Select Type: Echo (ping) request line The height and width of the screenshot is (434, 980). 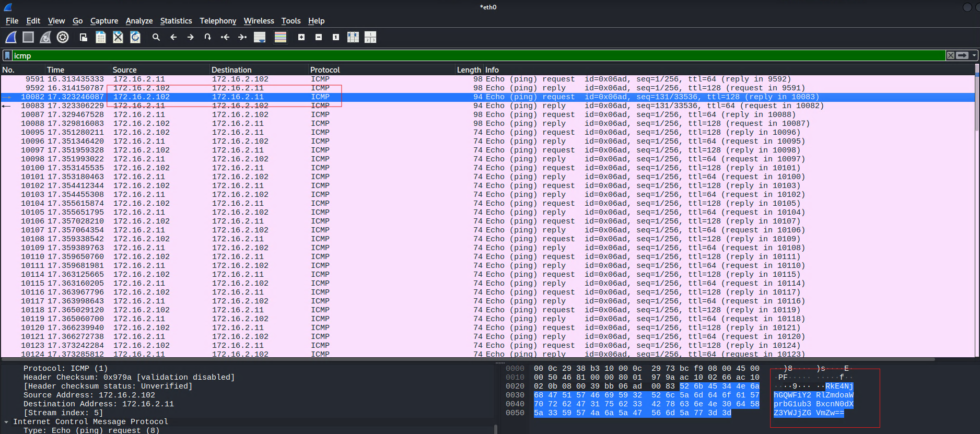coord(91,430)
